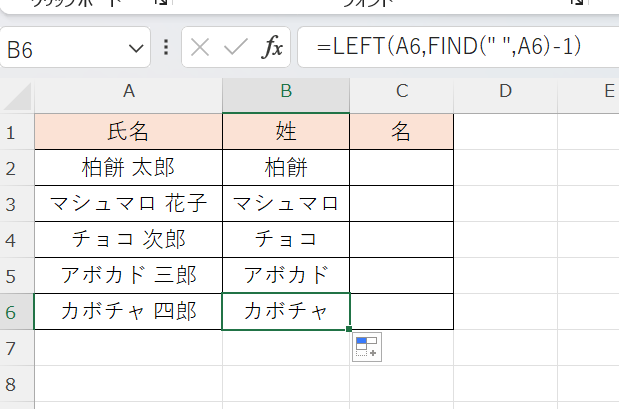Click cell containing マシュマロ 花子
This screenshot has width=619, height=409.
point(128,204)
